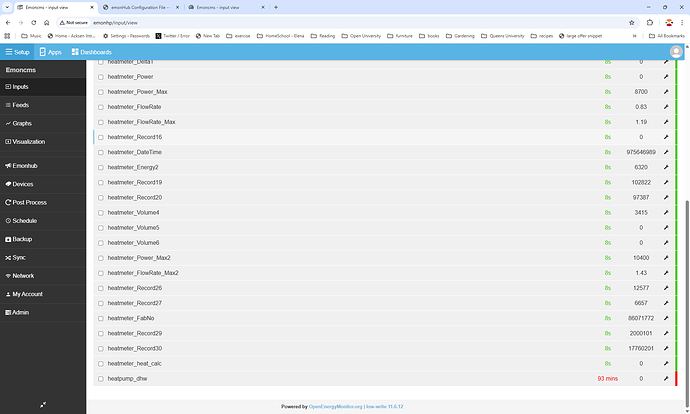Check the heatpump_dhw input checkbox
This screenshot has height=414, width=690.
[x=100, y=379]
